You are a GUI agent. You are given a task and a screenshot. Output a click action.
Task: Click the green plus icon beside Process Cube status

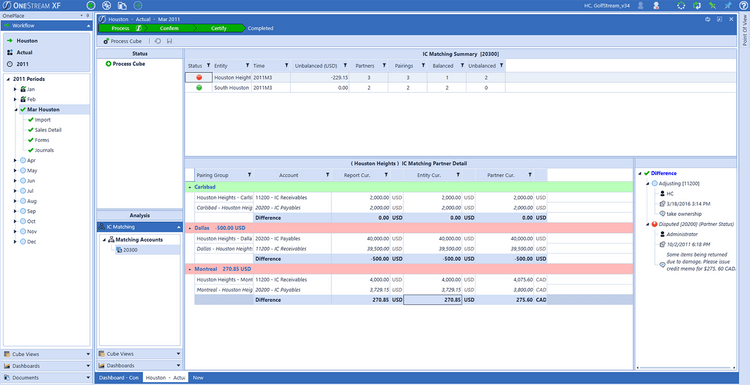(x=109, y=64)
